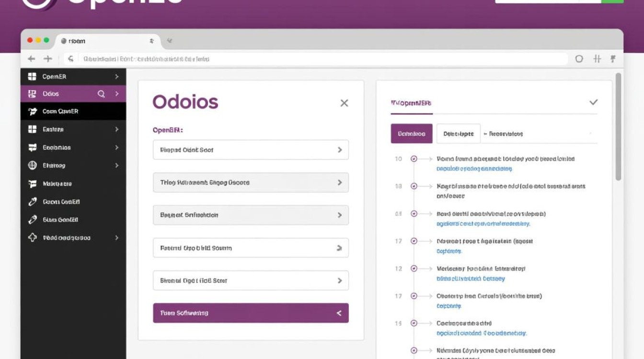Image resolution: width=644 pixels, height=359 pixels.
Task: Expand the OpenER sidebar item chevron
Action: tap(116, 77)
